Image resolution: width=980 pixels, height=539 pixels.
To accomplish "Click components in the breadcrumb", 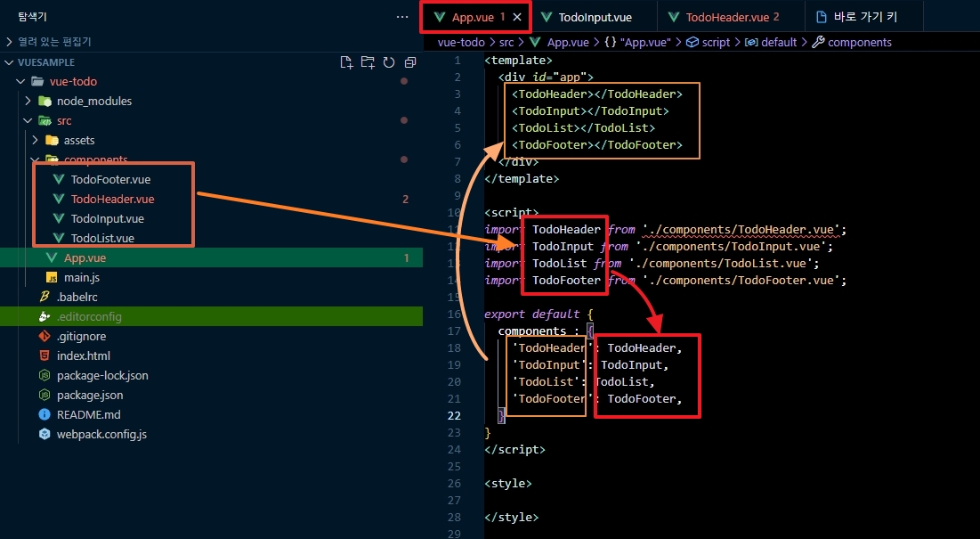I will coord(859,42).
